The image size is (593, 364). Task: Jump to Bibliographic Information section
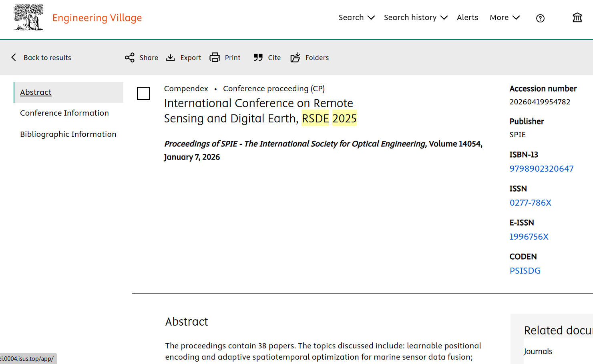(x=68, y=134)
